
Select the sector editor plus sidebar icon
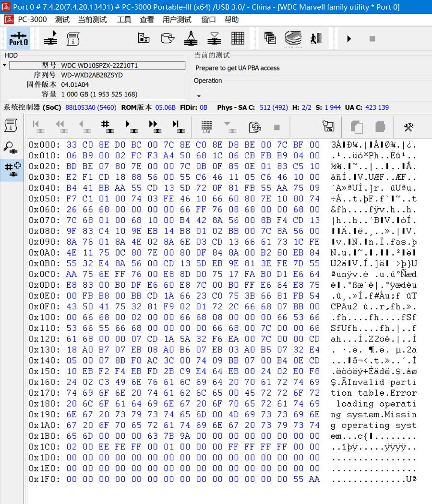click(x=12, y=169)
